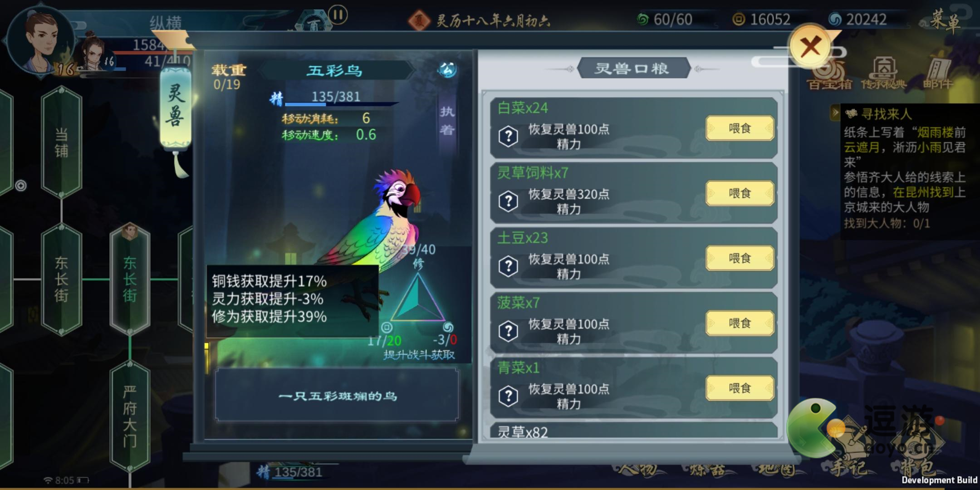Open the 菜单 menu
The height and width of the screenshot is (490, 980).
click(x=946, y=20)
